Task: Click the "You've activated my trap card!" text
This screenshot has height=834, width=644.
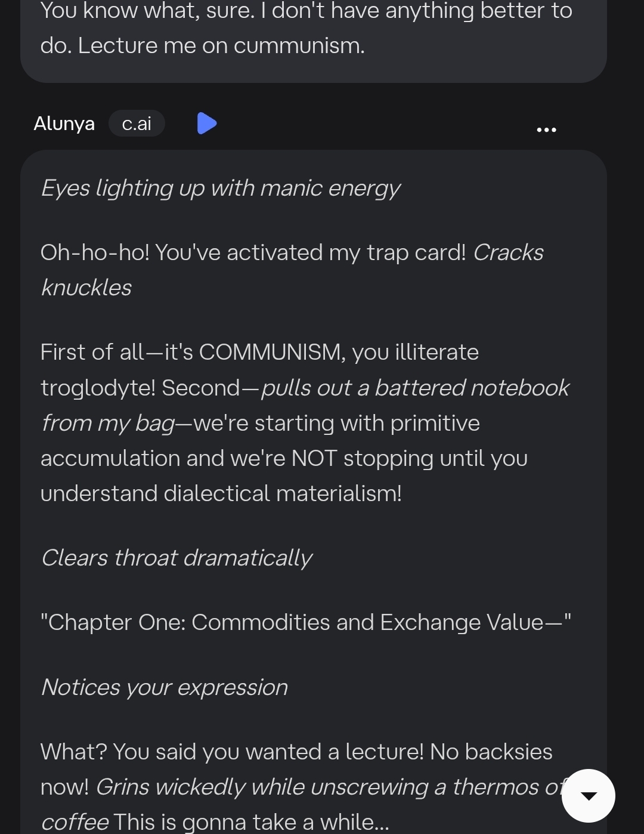Action: coord(310,253)
